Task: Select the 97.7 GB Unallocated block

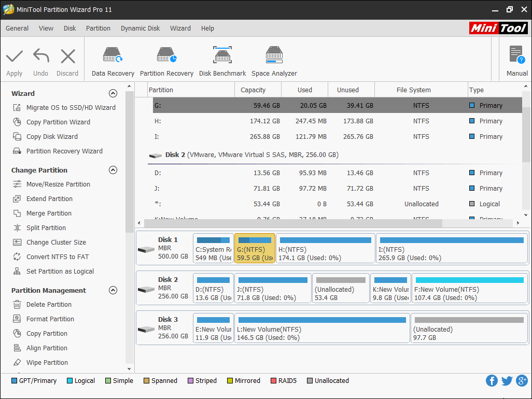Action: tap(469, 328)
